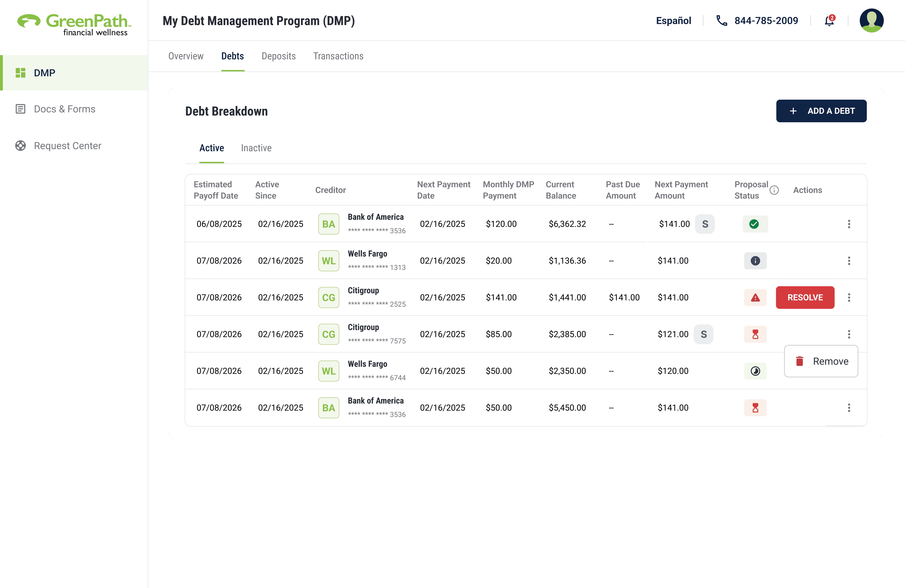Click the info status icon on Wells Fargo 1313
This screenshot has width=905, height=588.
[x=755, y=261]
